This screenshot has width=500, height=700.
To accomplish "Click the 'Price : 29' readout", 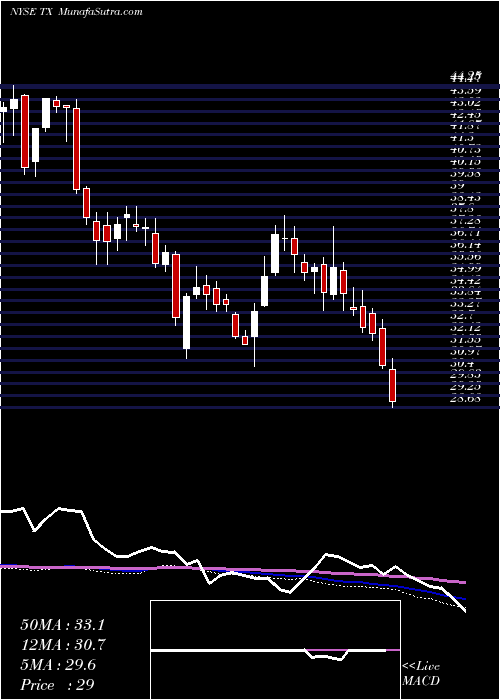I will pyautogui.click(x=57, y=685).
